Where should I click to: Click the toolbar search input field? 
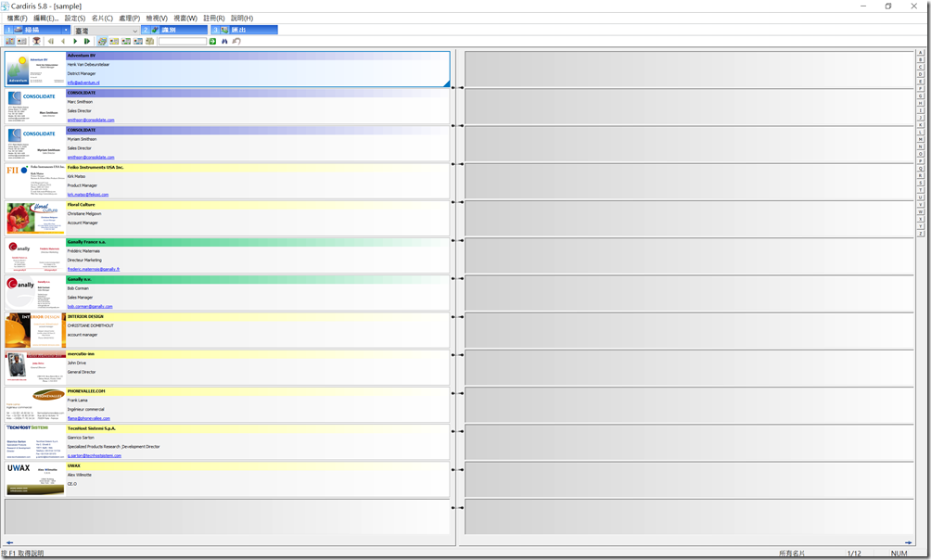click(x=183, y=41)
